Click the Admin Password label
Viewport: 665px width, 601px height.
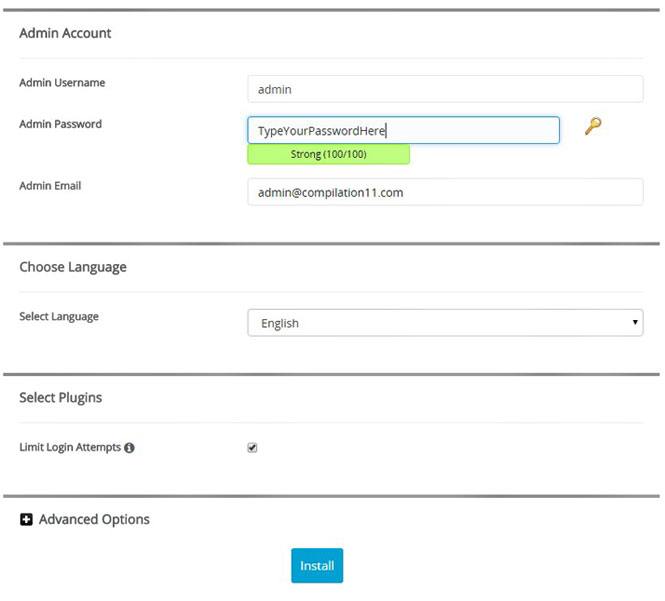pos(60,125)
